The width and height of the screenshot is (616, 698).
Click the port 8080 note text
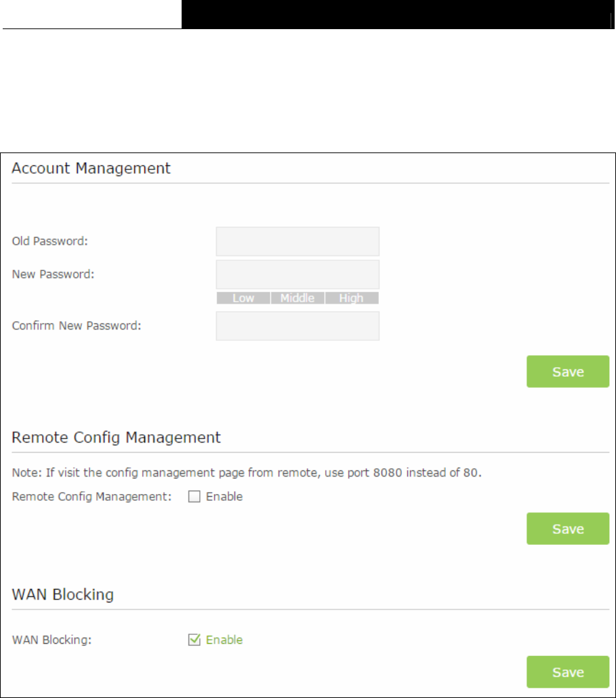pos(247,473)
